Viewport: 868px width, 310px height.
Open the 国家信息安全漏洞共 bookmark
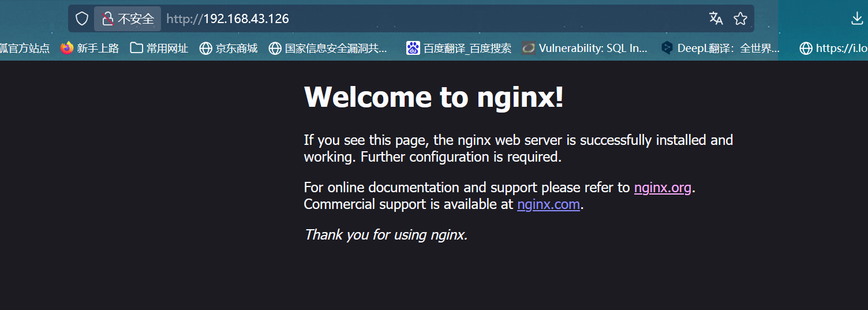[x=328, y=48]
